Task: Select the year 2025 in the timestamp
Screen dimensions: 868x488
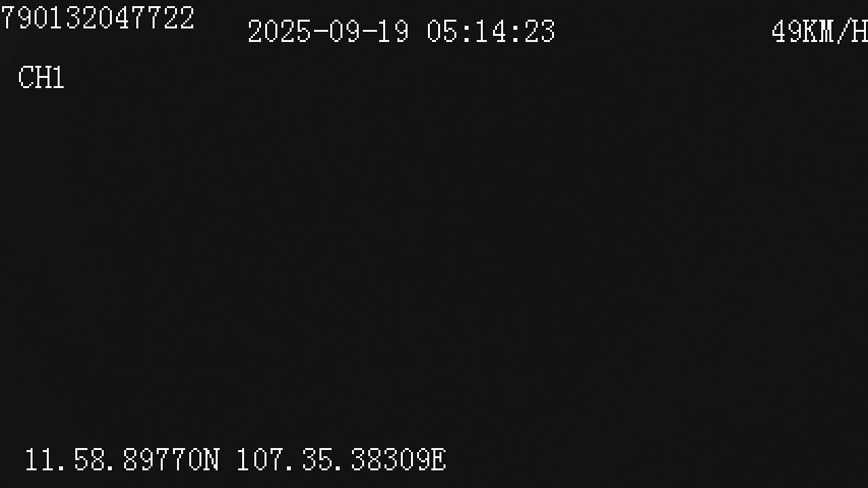Action: point(279,32)
